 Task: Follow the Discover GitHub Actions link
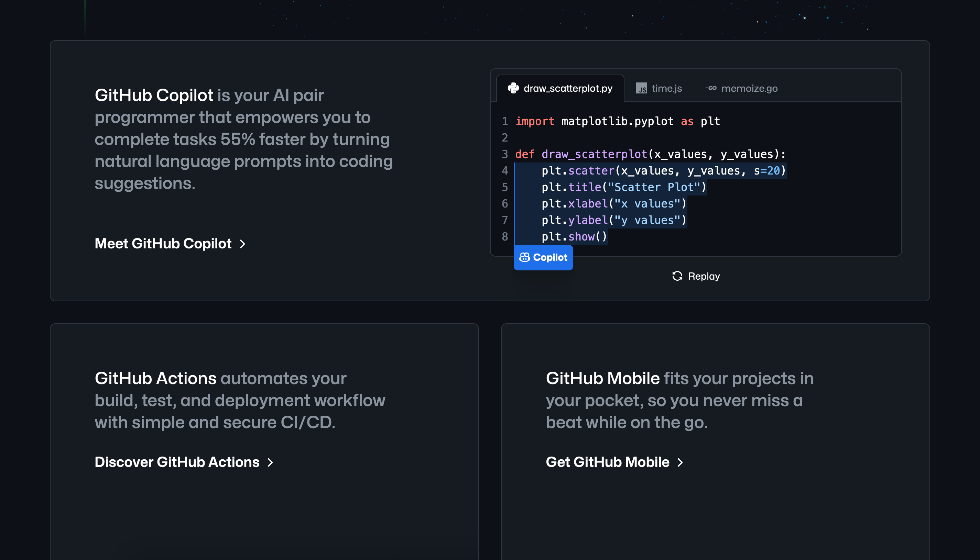click(177, 462)
